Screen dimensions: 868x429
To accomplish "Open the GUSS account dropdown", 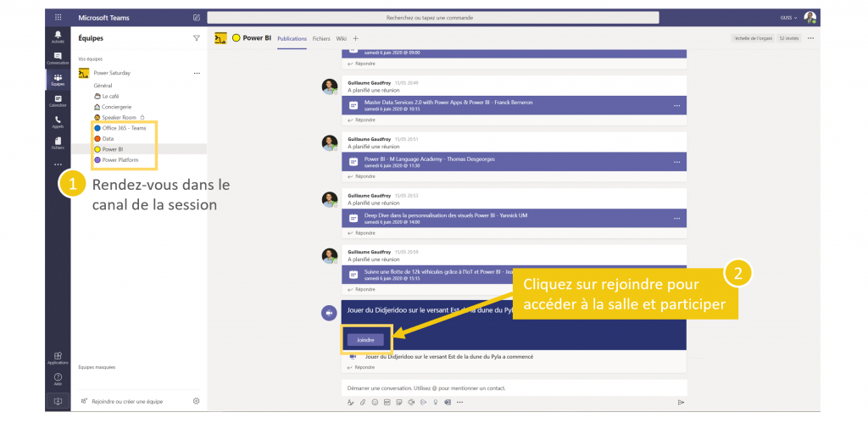I will point(789,17).
